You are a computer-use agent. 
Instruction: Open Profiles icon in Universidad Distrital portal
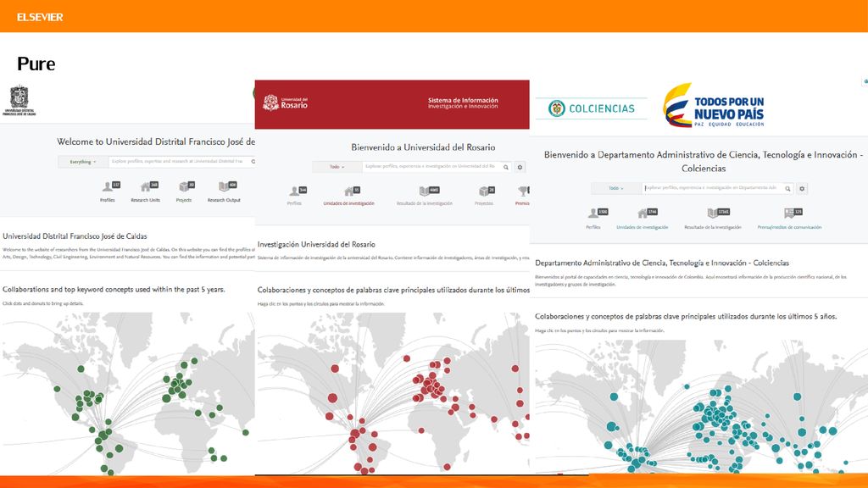(111, 187)
